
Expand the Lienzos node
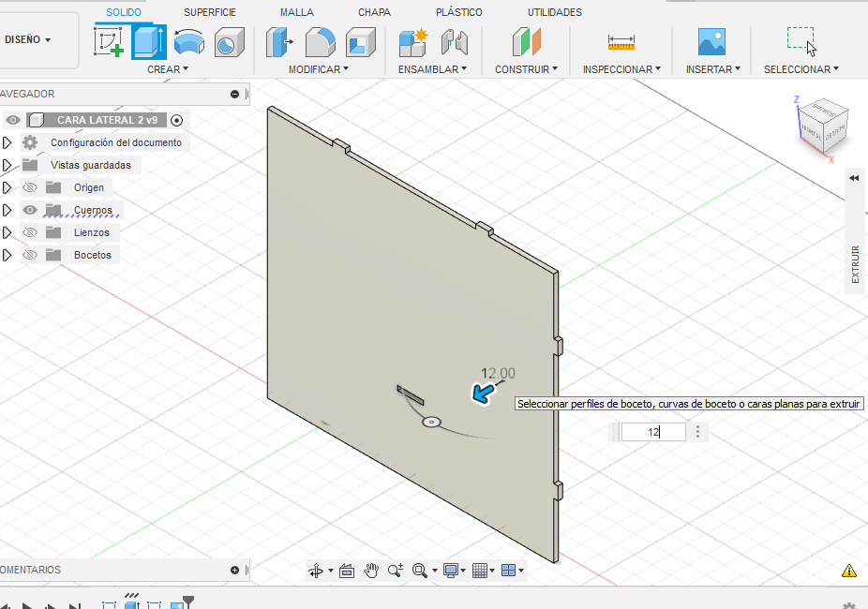tap(7, 232)
